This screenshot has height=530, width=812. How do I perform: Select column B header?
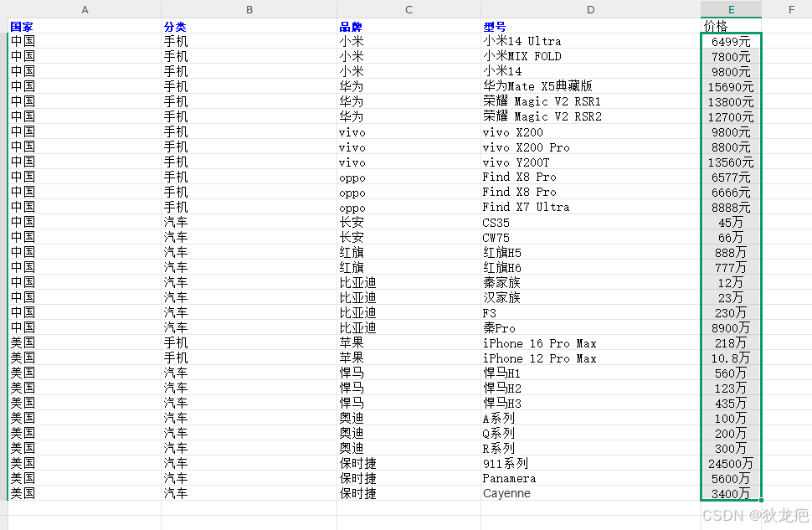(x=249, y=9)
